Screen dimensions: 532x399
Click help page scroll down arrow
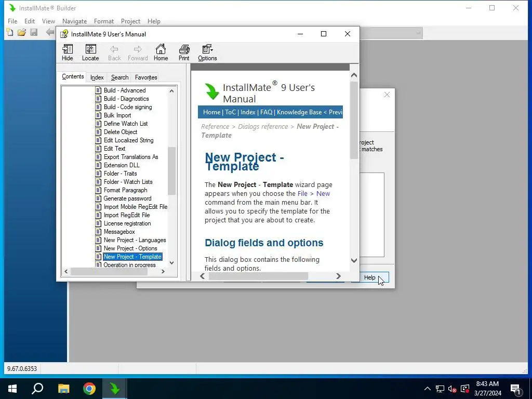point(354,260)
